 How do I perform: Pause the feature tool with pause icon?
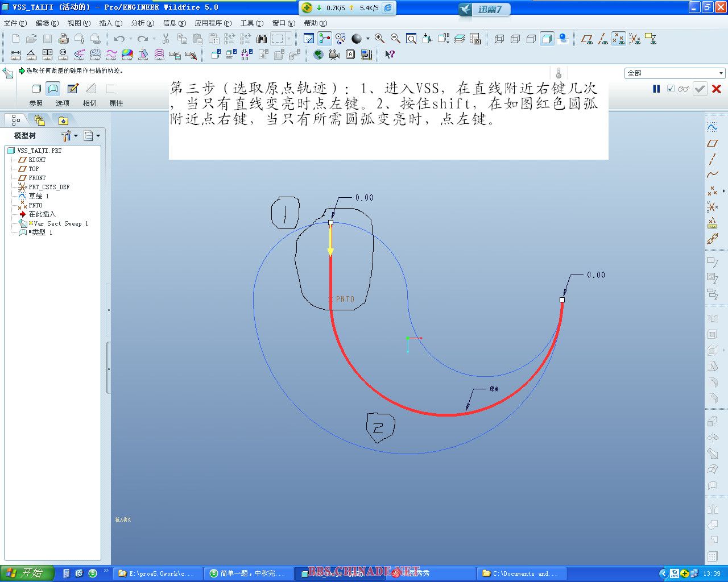point(656,89)
